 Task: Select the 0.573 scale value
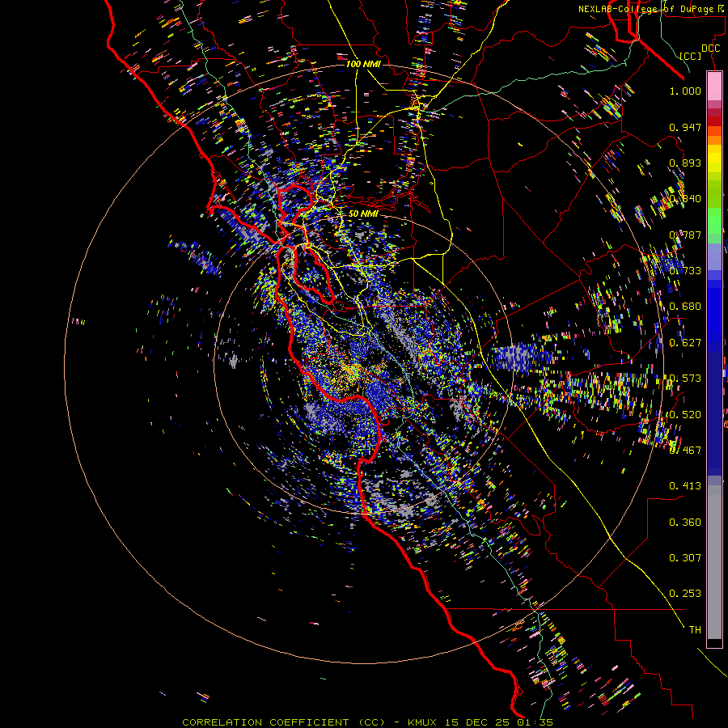(685, 379)
